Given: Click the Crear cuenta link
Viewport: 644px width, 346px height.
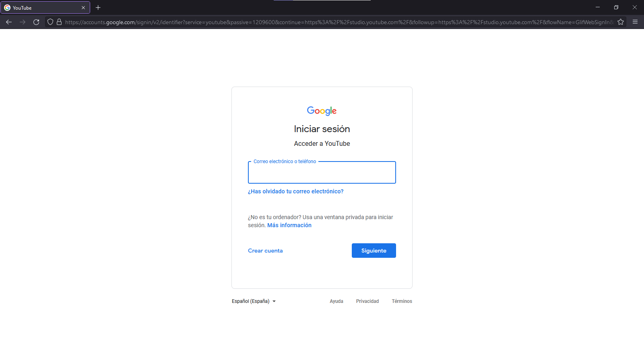Looking at the screenshot, I should 265,250.
